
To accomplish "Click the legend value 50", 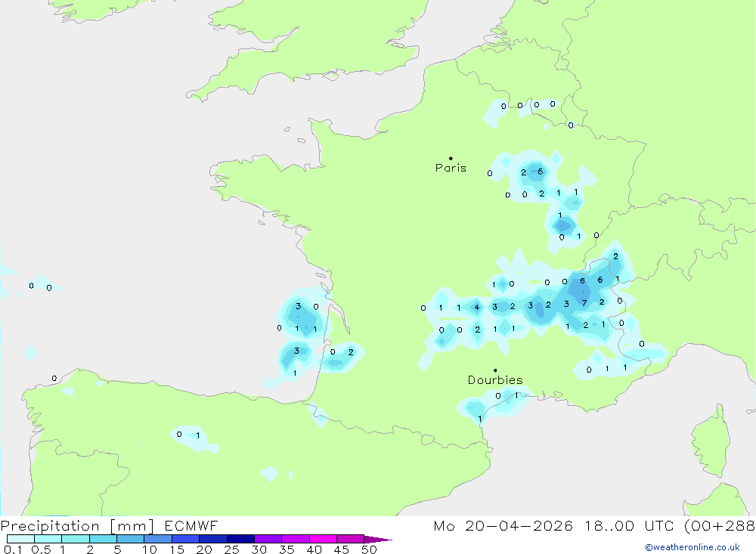I will (x=369, y=549).
